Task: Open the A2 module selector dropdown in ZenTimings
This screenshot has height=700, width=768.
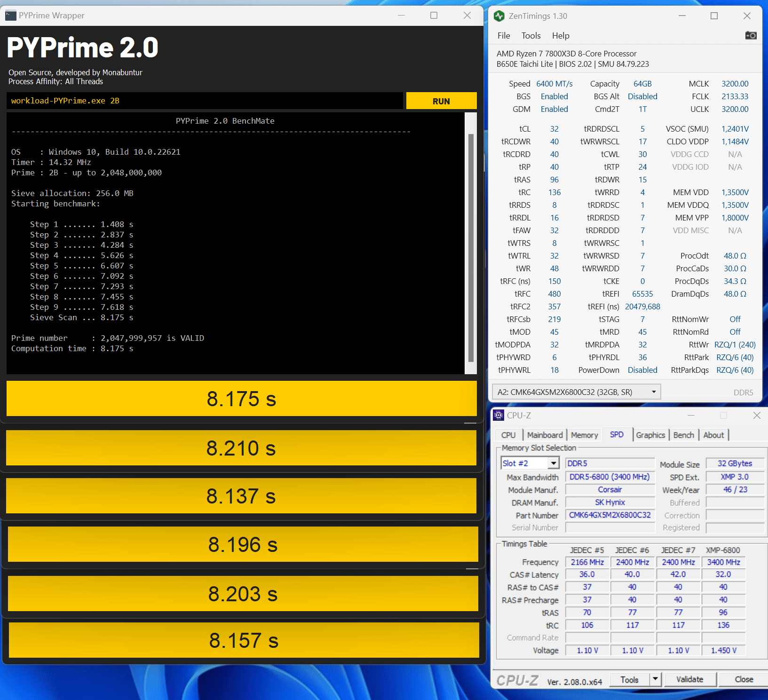Action: (x=576, y=392)
